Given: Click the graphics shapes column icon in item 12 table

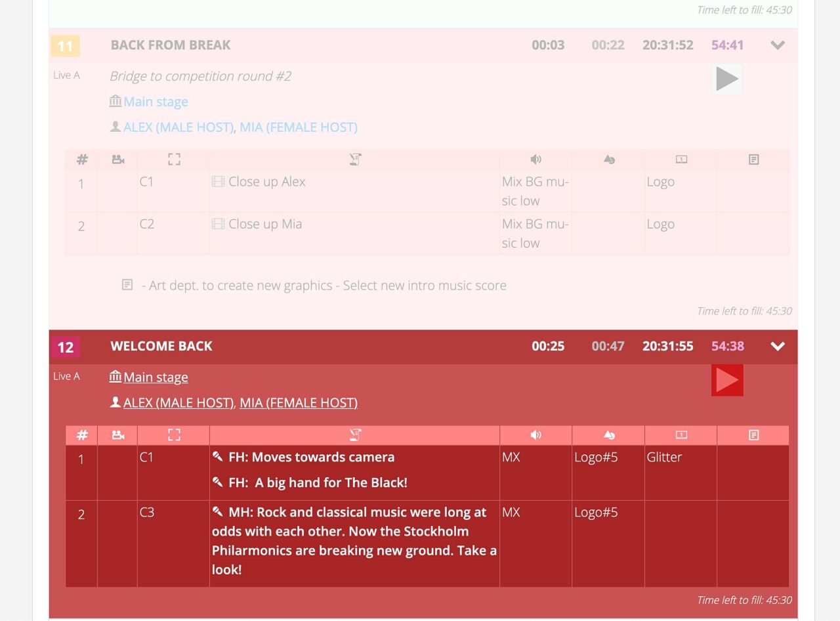Looking at the screenshot, I should click(609, 435).
